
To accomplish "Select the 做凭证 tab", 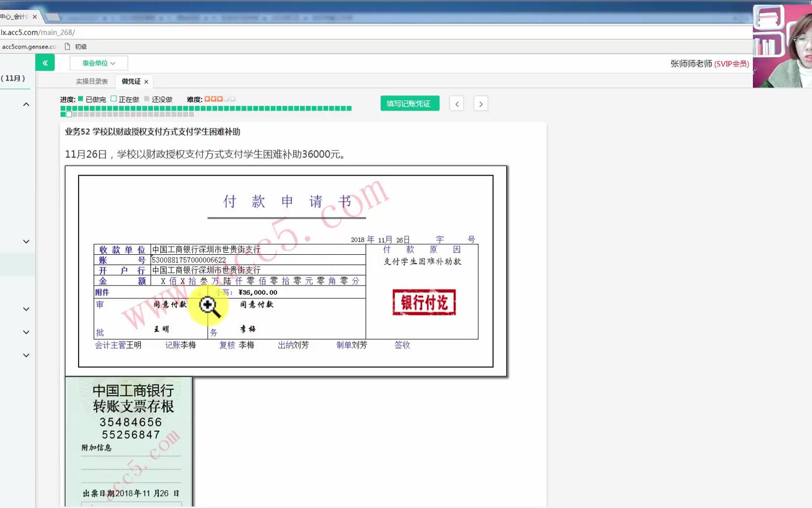I will [129, 81].
